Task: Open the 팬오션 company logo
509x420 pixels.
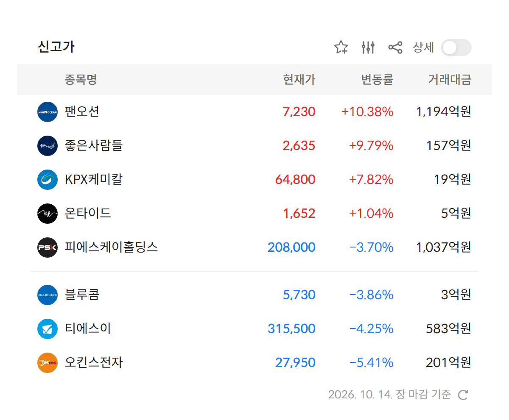Action: (x=48, y=112)
